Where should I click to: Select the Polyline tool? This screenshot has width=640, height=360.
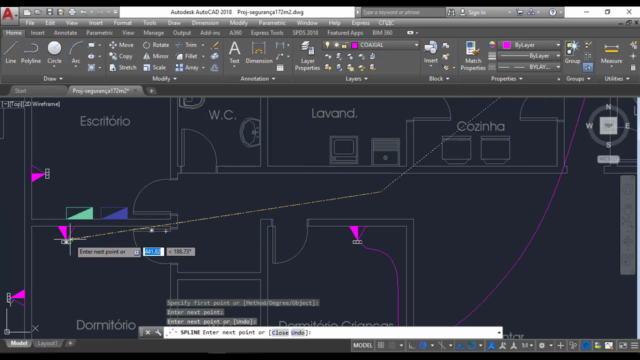click(x=31, y=52)
